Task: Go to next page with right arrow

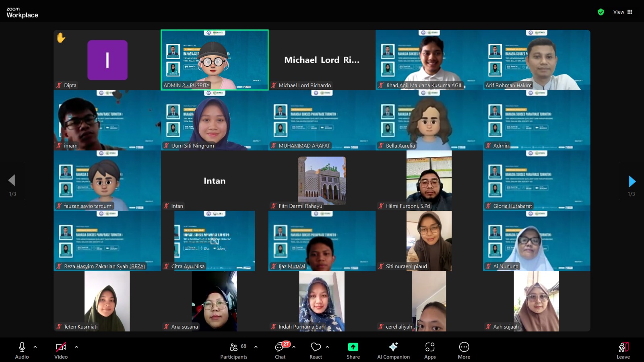Action: pyautogui.click(x=632, y=181)
